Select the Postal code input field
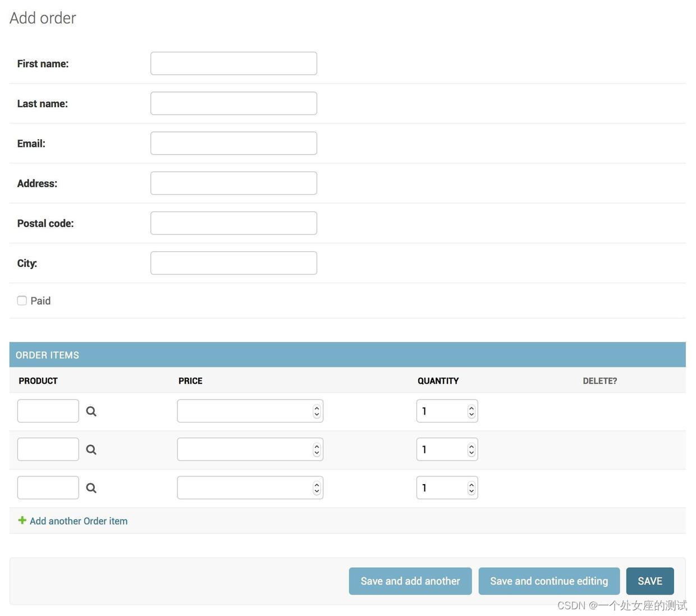696x616 pixels. pyautogui.click(x=233, y=223)
